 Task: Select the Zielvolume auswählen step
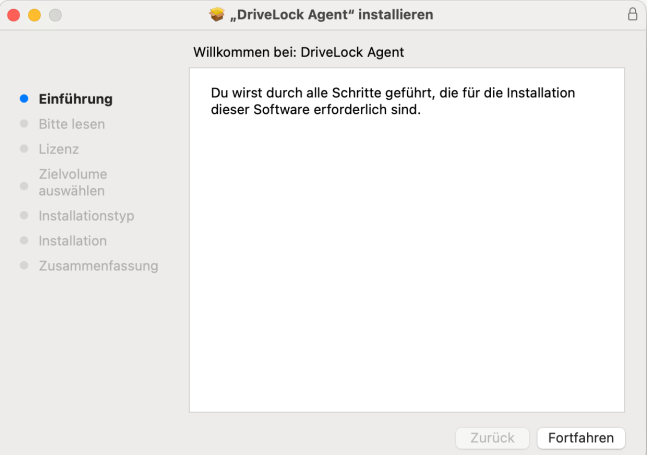[73, 182]
